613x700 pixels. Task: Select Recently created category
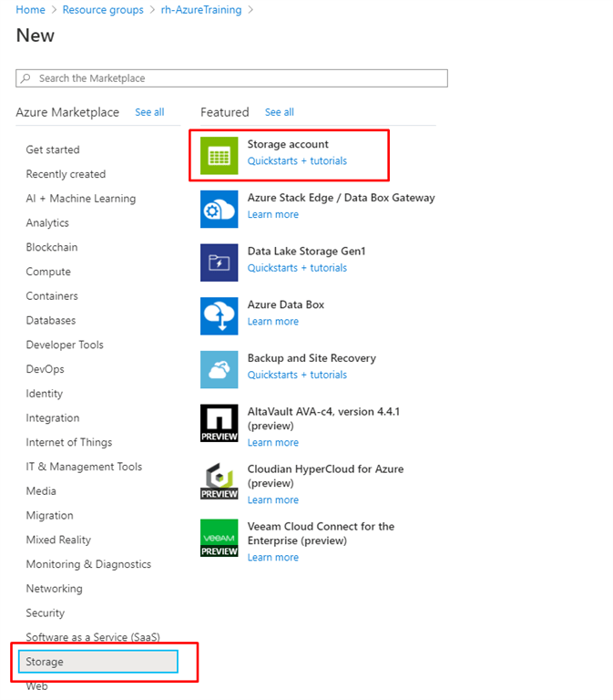(x=66, y=174)
